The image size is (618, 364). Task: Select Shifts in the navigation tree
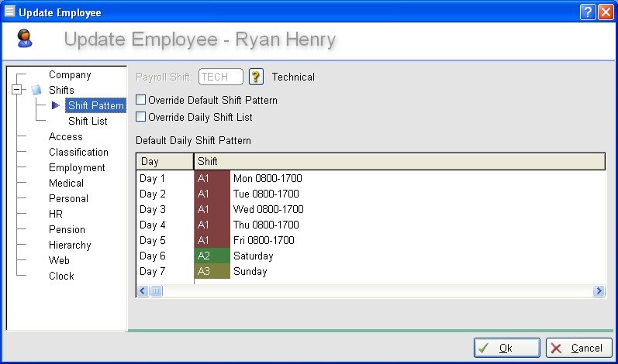coord(61,90)
